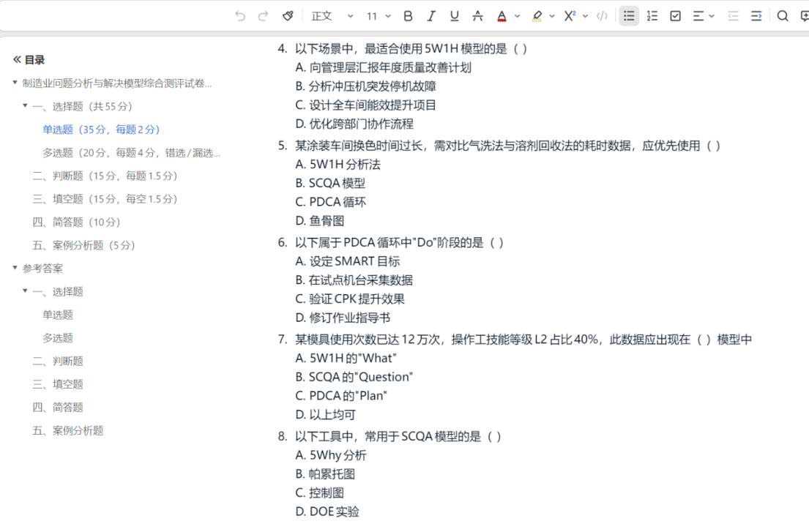The height and width of the screenshot is (532, 809).
Task: Collapse the 一、选择题（共55分） section
Action: pos(25,105)
